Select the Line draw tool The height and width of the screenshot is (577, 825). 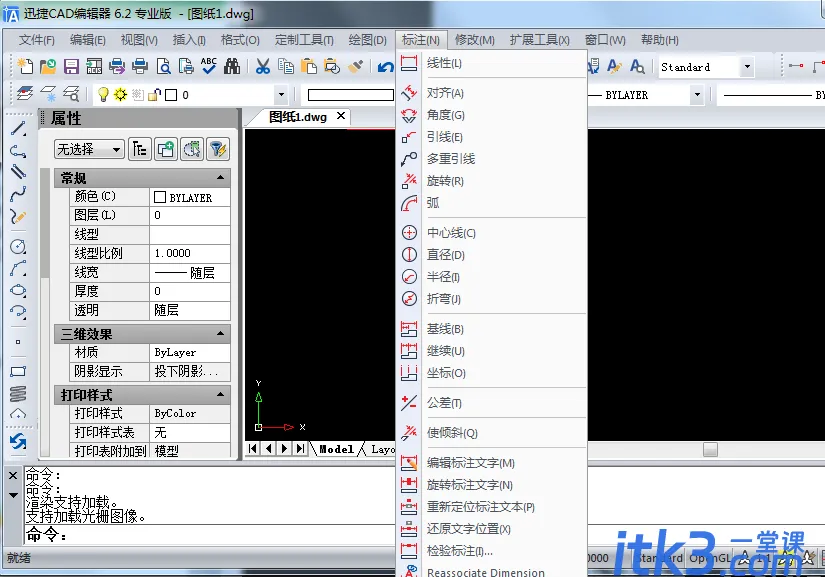[x=18, y=128]
